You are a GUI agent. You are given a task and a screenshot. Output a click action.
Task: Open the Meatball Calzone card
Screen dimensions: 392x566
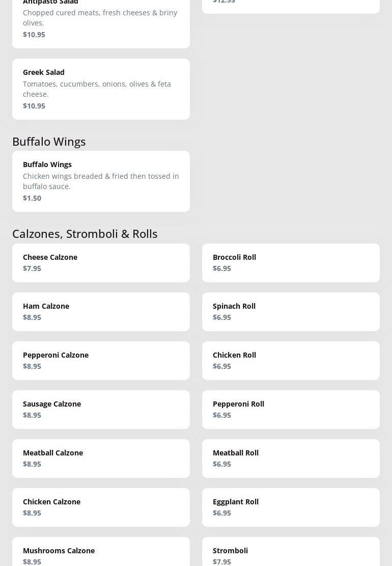pyautogui.click(x=101, y=459)
